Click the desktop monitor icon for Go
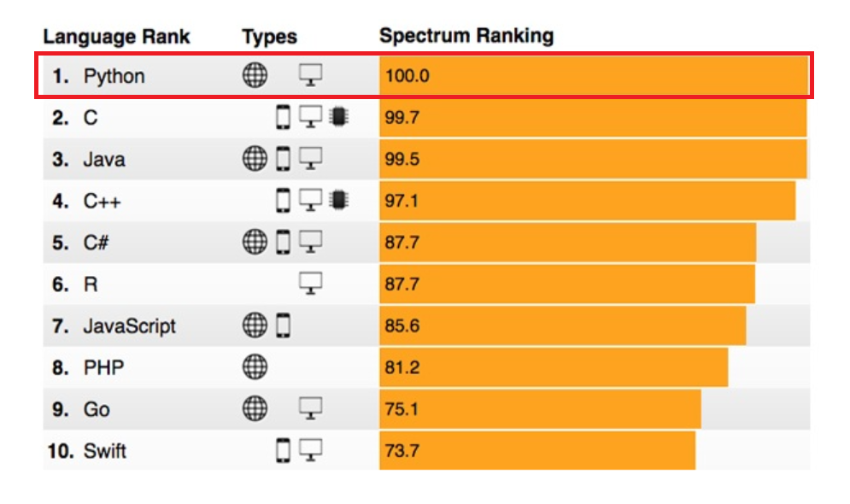 (311, 408)
